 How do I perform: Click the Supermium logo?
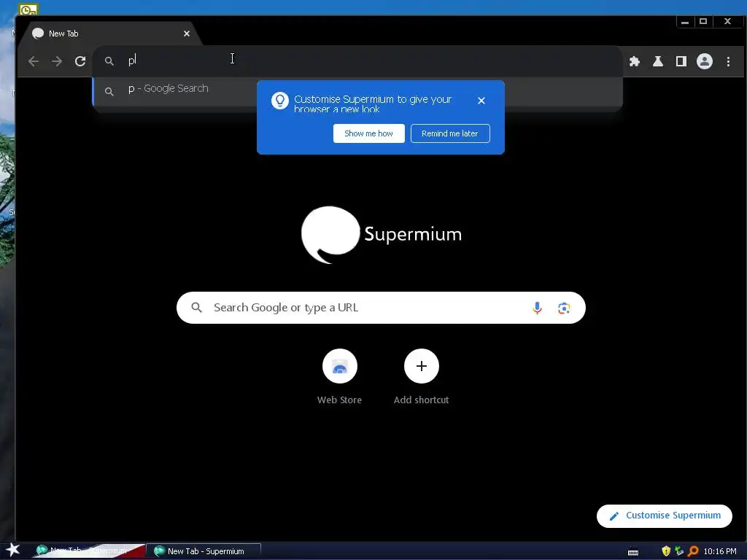[381, 234]
